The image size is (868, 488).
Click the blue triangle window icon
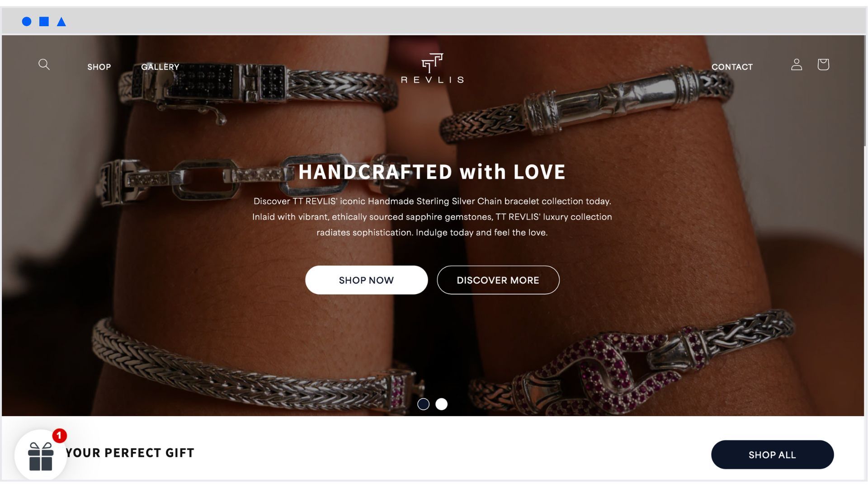(x=61, y=21)
